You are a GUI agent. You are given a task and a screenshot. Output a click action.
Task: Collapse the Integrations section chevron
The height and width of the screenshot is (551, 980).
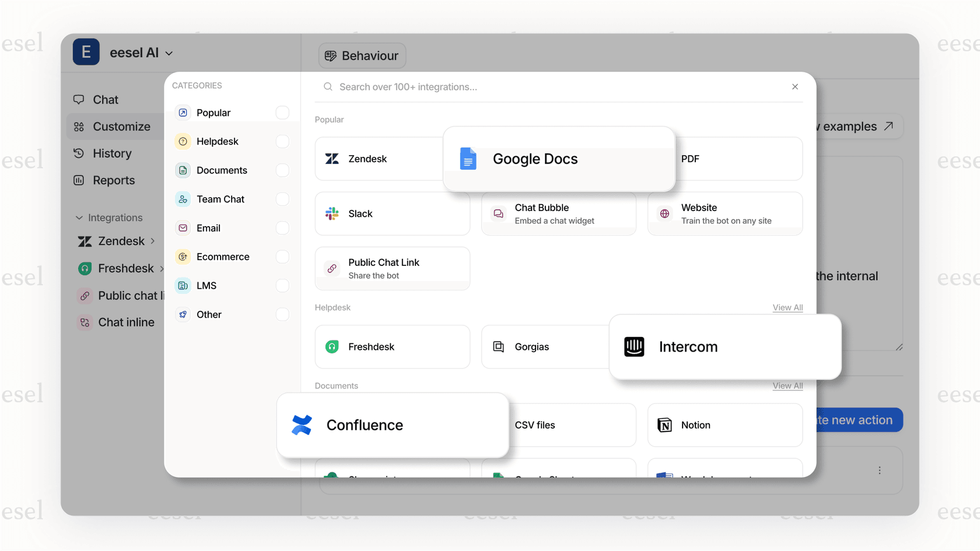[x=79, y=217]
